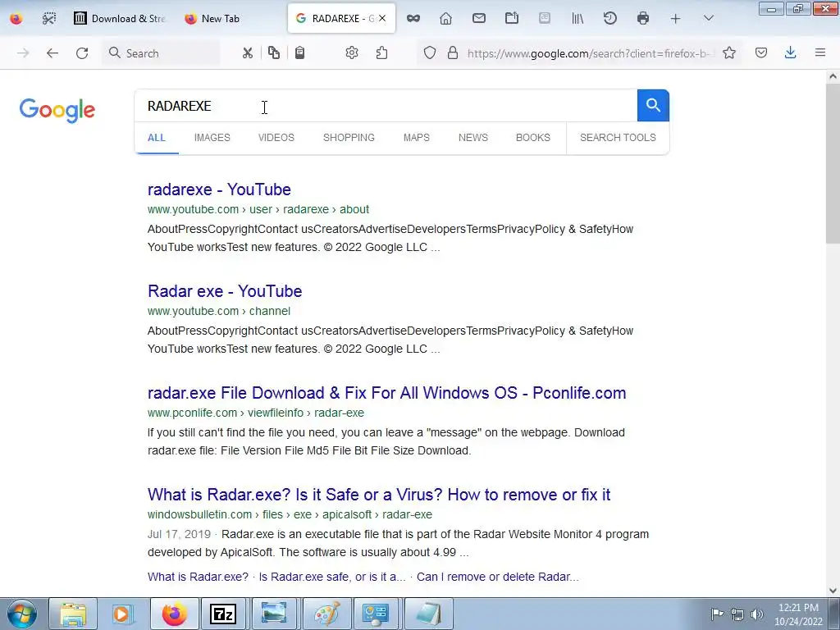
Task: Open a new tab with plus icon
Action: pos(676,19)
